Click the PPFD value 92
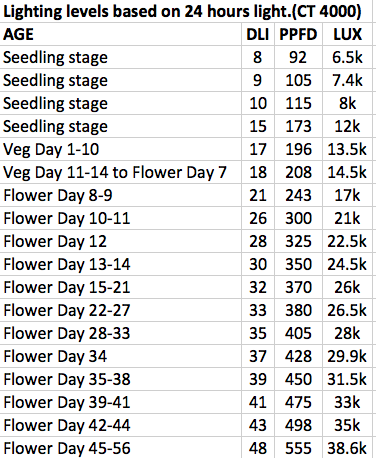 point(298,57)
